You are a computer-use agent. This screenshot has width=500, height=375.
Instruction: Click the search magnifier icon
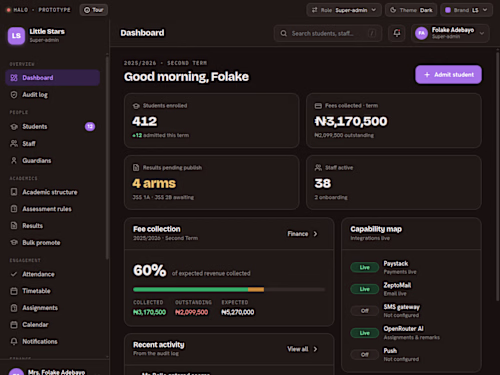point(284,34)
